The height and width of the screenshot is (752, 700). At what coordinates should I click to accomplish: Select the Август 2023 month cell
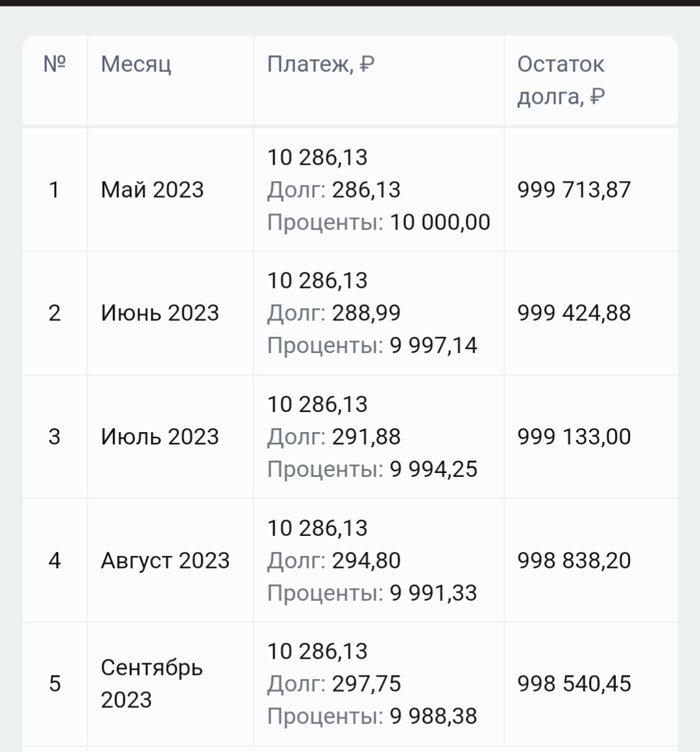pyautogui.click(x=165, y=561)
